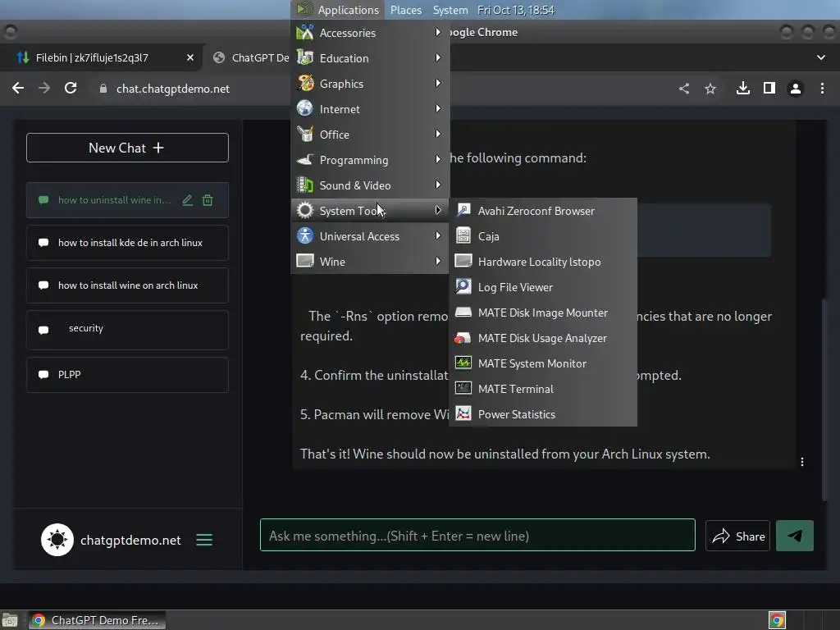
Task: Toggle Chrome side panel
Action: [769, 89]
